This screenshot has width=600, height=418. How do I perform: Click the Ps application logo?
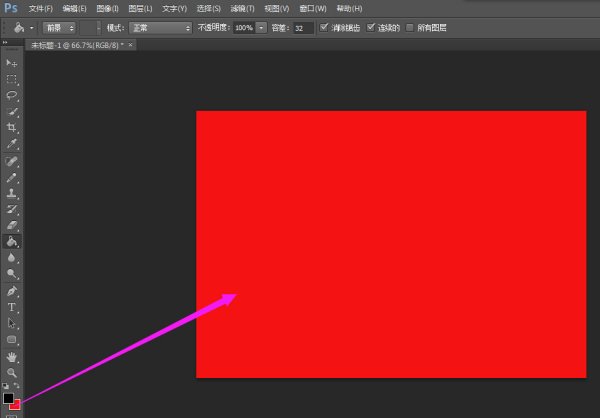pos(10,8)
